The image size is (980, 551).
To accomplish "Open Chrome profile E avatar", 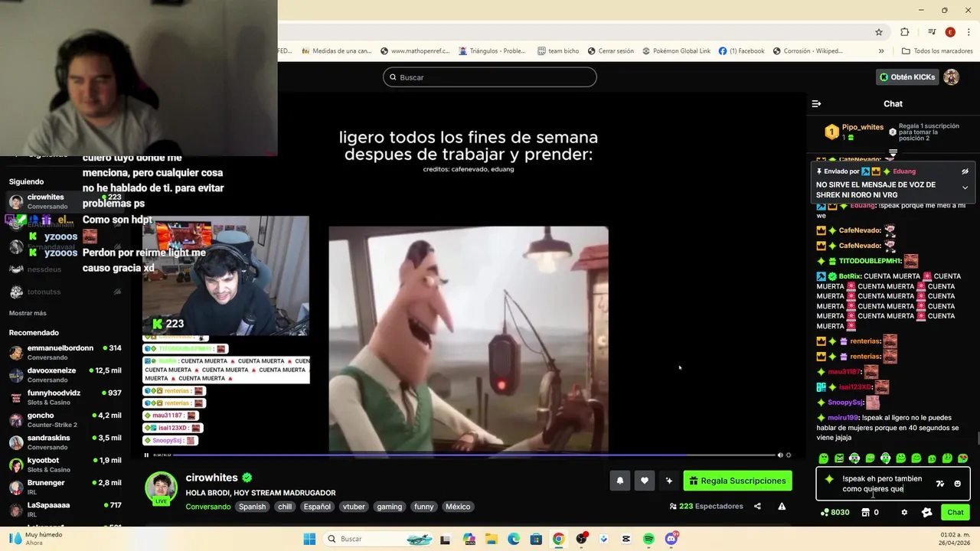I will [950, 32].
